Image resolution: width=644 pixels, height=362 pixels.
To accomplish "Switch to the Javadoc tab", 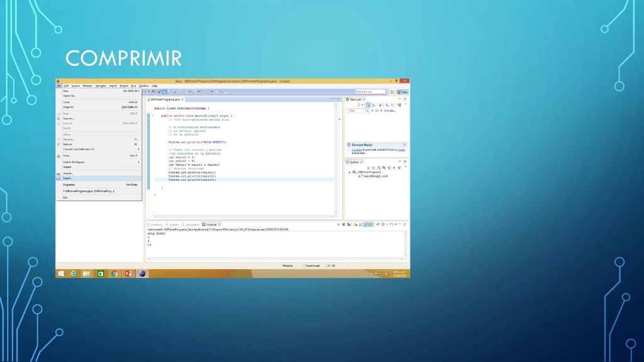I will 173,224.
